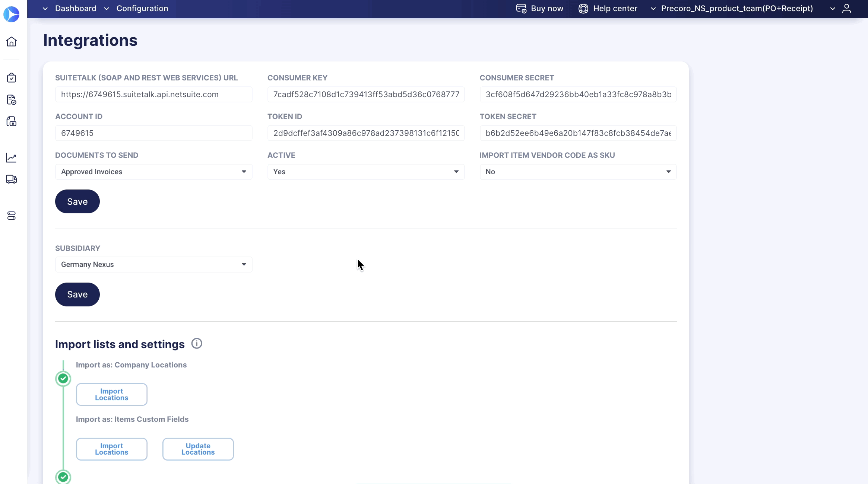The image size is (868, 484).
Task: Open the clipboard check sidebar icon
Action: pos(12,78)
